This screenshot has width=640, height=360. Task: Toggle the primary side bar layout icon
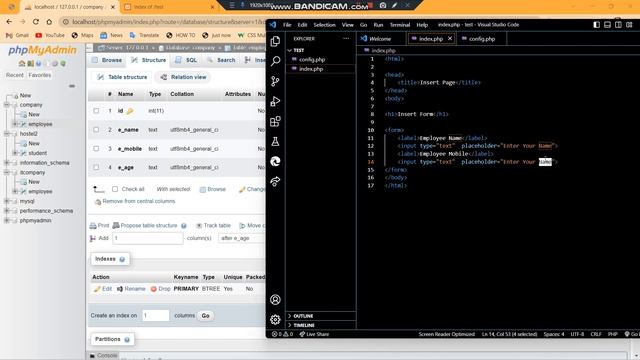(x=596, y=24)
